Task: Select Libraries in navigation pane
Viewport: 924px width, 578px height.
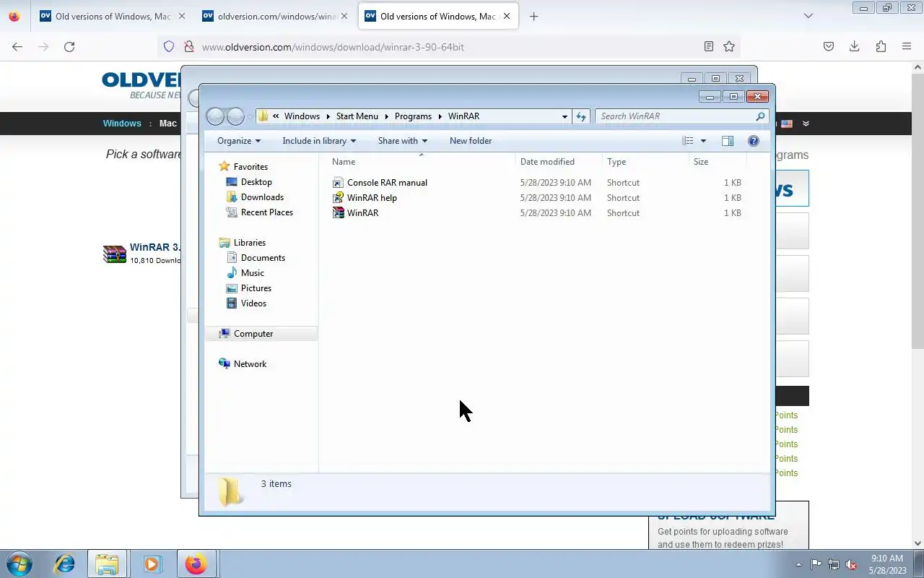Action: click(x=250, y=243)
